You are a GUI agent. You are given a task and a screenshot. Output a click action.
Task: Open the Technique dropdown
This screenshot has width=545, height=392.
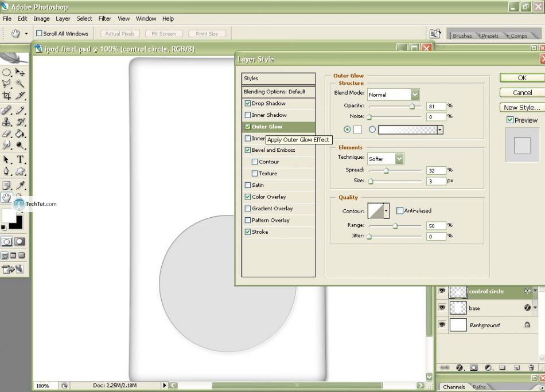(399, 159)
